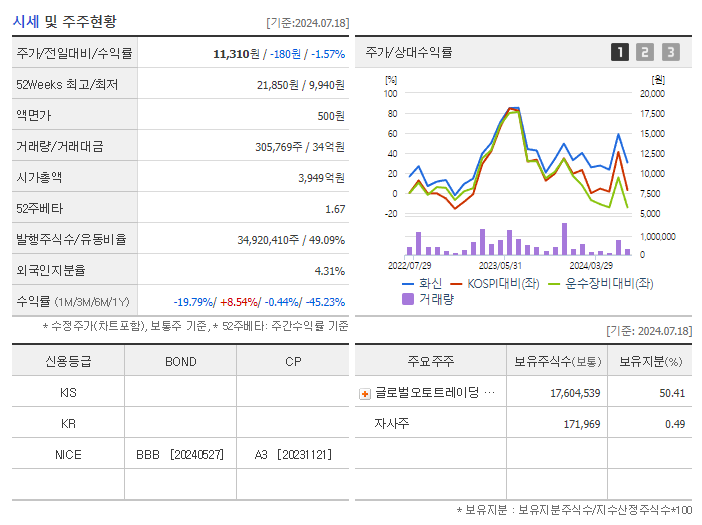Screen dimensions: 702x525
Task: Switch to chart tab 3
Action: tap(671, 52)
